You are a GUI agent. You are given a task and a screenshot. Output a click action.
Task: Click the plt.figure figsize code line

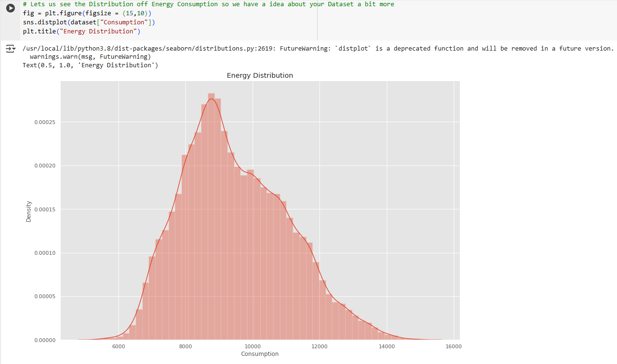coord(86,13)
